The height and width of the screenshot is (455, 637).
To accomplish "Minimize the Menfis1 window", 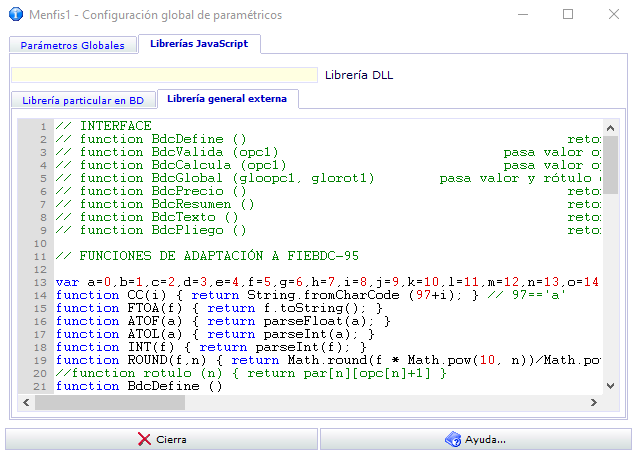I will (x=523, y=15).
